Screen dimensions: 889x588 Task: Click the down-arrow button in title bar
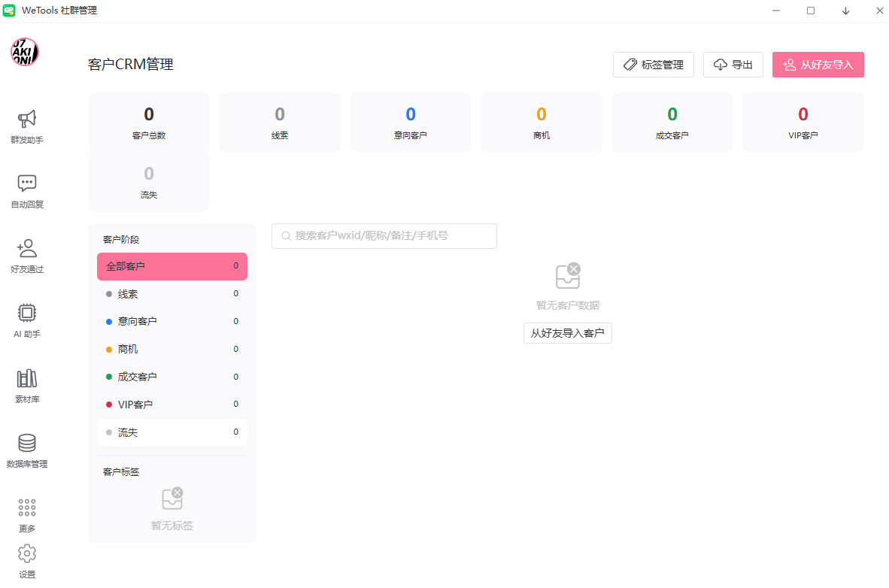point(845,11)
